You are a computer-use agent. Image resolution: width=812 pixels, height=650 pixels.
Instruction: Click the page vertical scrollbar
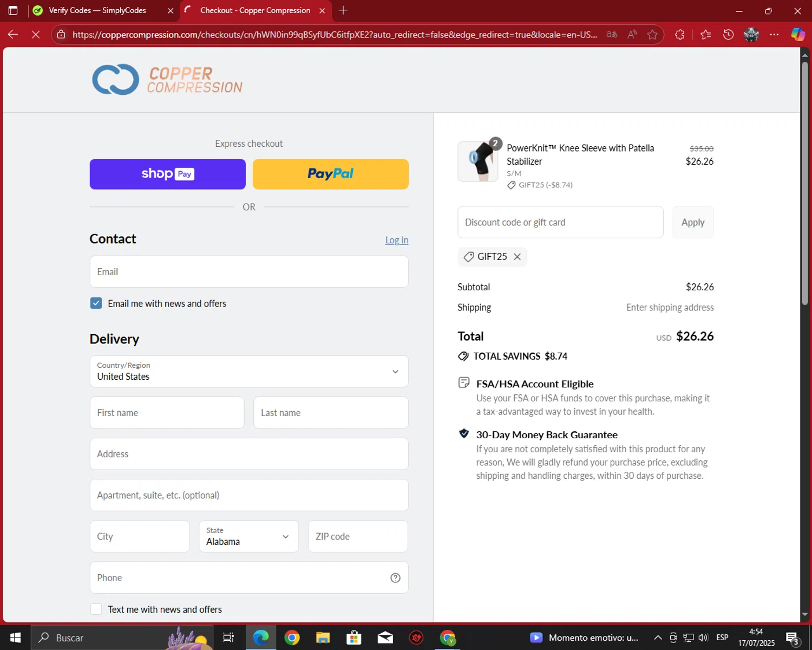[x=804, y=184]
